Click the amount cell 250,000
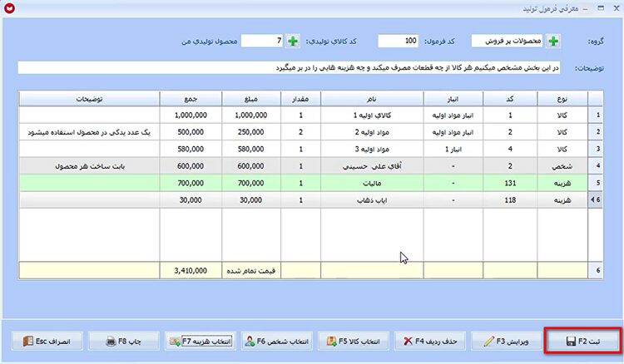The width and height of the screenshot is (624, 364). [x=251, y=132]
